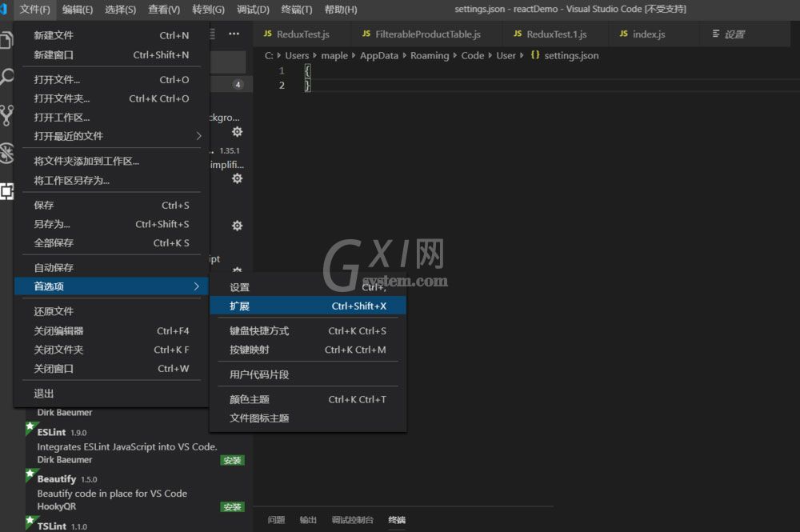Open the Source Control icon

[6, 115]
